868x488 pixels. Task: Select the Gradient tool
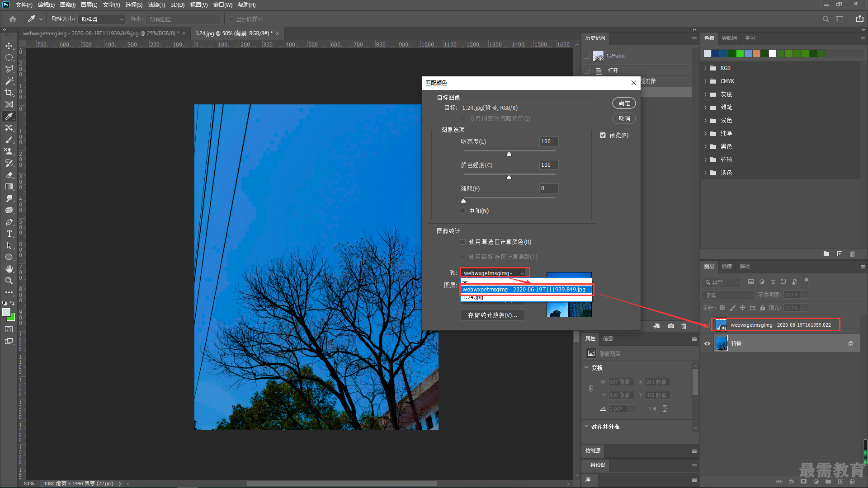point(9,187)
